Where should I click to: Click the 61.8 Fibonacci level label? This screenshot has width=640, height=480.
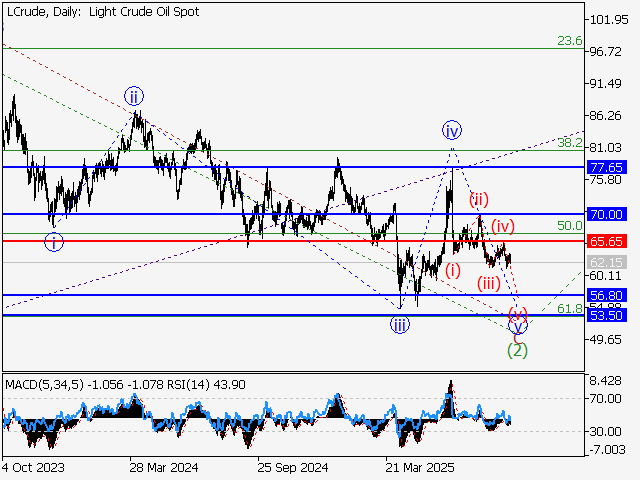coord(569,308)
